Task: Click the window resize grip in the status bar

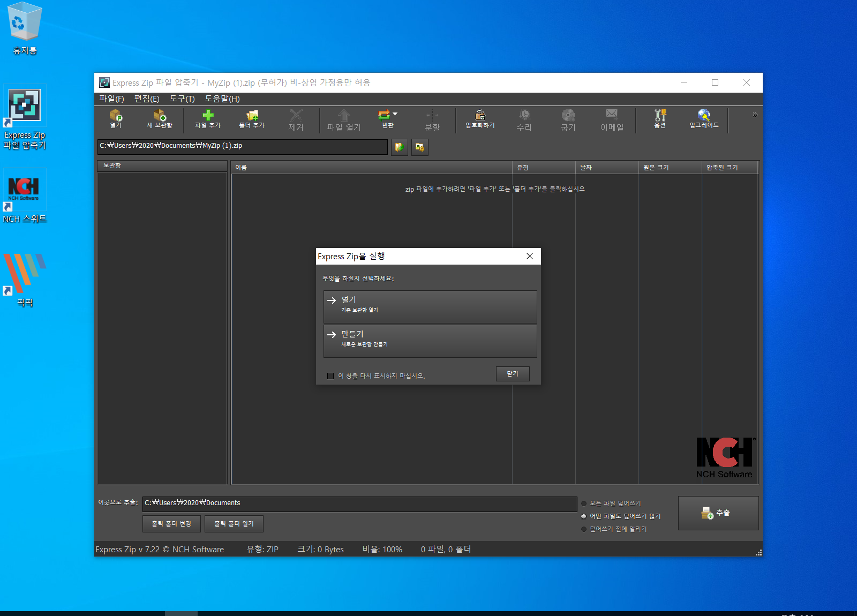Action: point(758,552)
